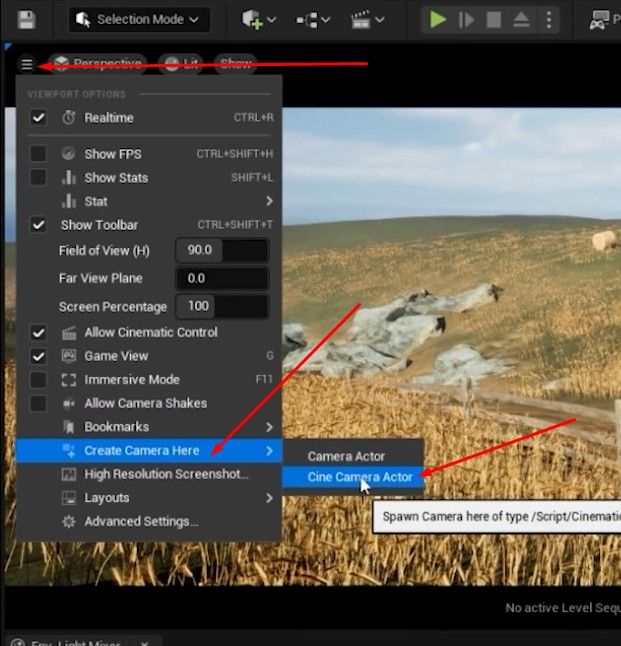Click the Skip/advance frame icon
621x646 pixels.
[466, 19]
